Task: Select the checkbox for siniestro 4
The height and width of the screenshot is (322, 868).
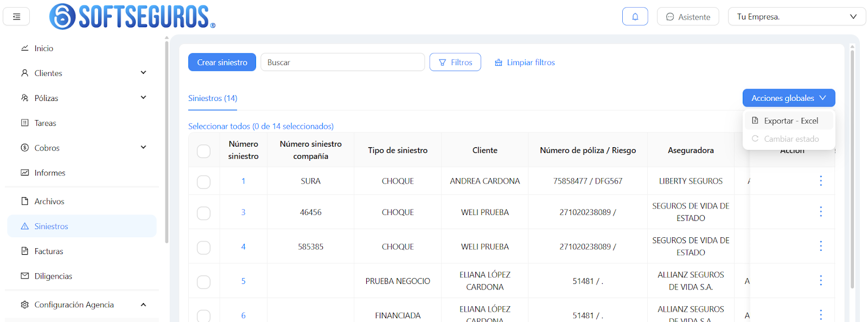Action: tap(203, 248)
